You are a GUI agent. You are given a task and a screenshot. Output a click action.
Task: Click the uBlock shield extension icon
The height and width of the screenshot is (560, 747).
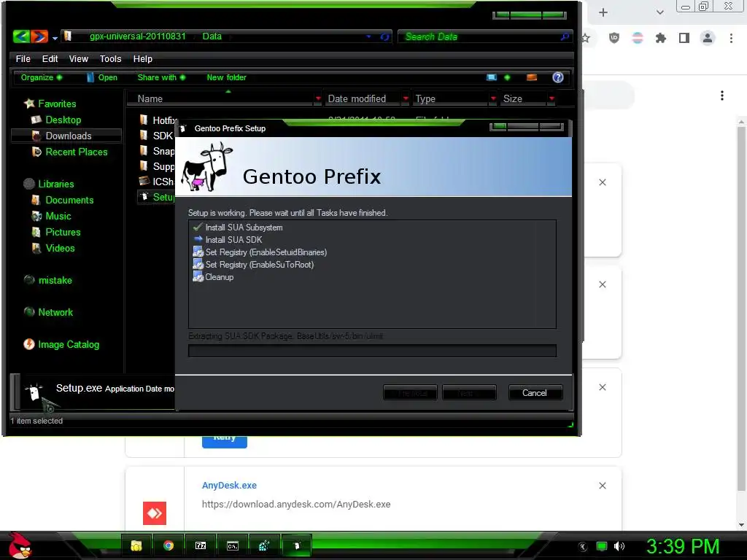pyautogui.click(x=614, y=38)
